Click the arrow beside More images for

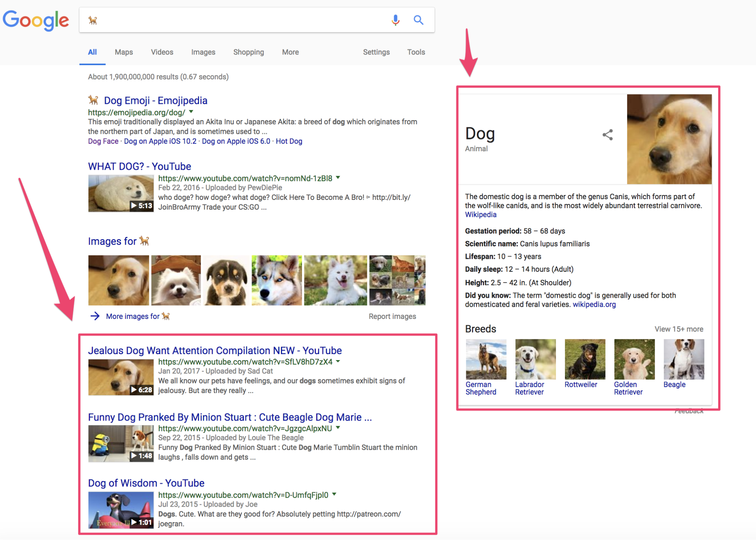(95, 316)
